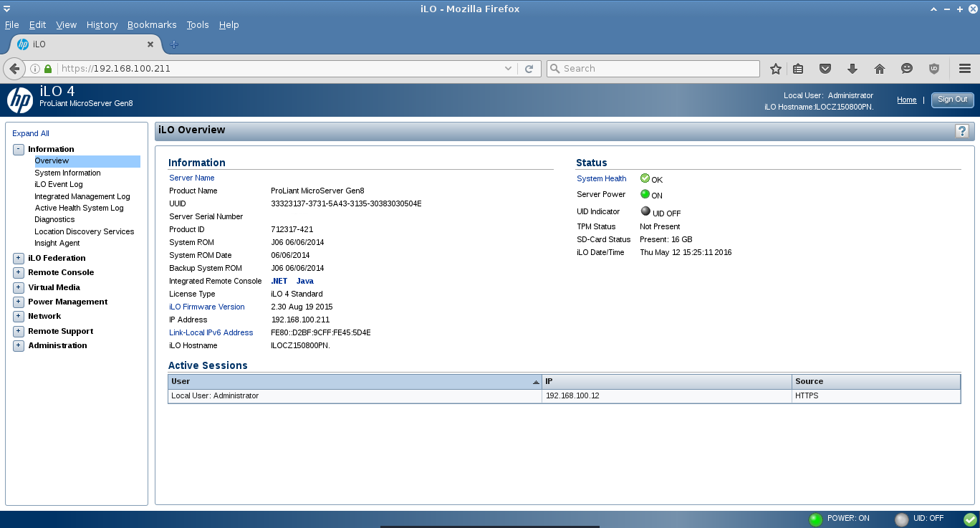
Task: Click the smiley chat icon in toolbar
Action: point(907,69)
